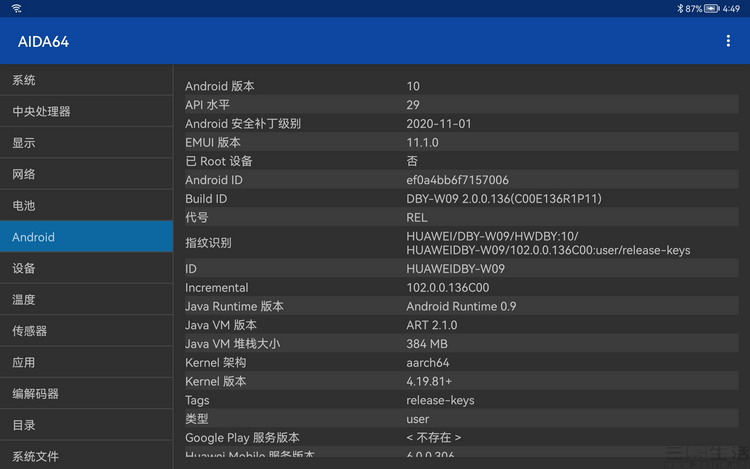Tap the Wi-Fi status icon

(x=17, y=8)
